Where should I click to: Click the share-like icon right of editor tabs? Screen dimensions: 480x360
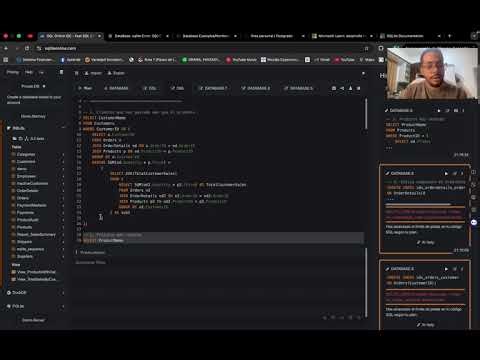[342, 88]
